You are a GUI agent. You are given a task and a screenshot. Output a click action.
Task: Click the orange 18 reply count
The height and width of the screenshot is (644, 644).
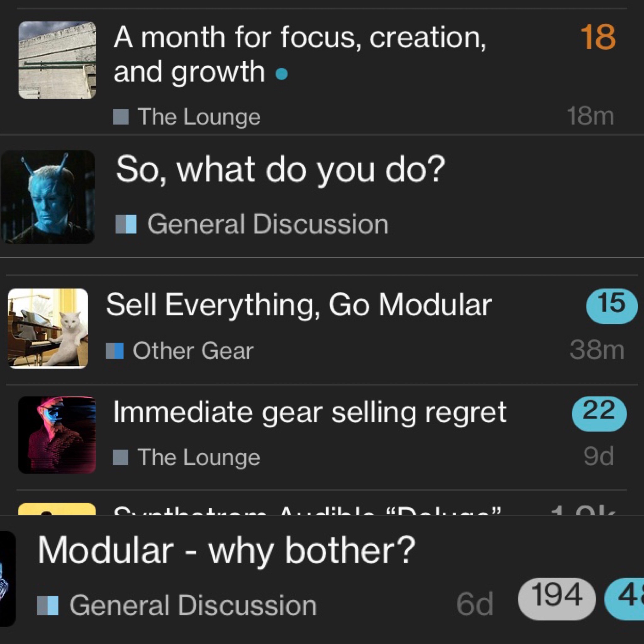click(x=598, y=37)
